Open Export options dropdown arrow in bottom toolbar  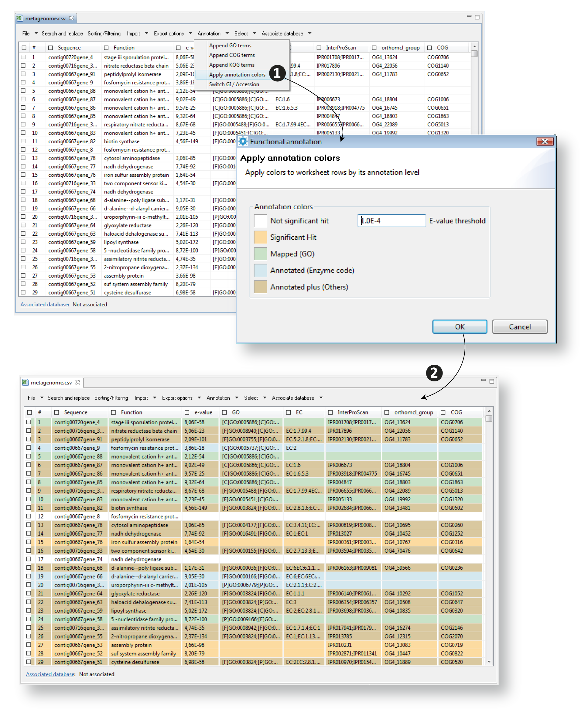199,398
